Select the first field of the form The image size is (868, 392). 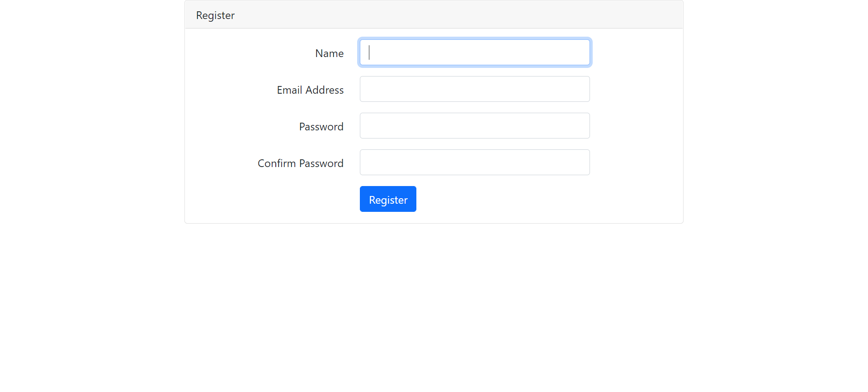(475, 53)
